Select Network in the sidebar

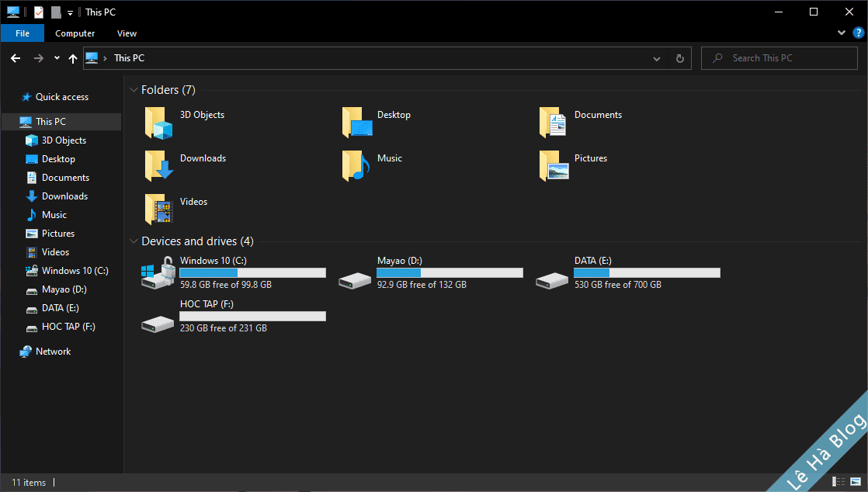click(51, 351)
